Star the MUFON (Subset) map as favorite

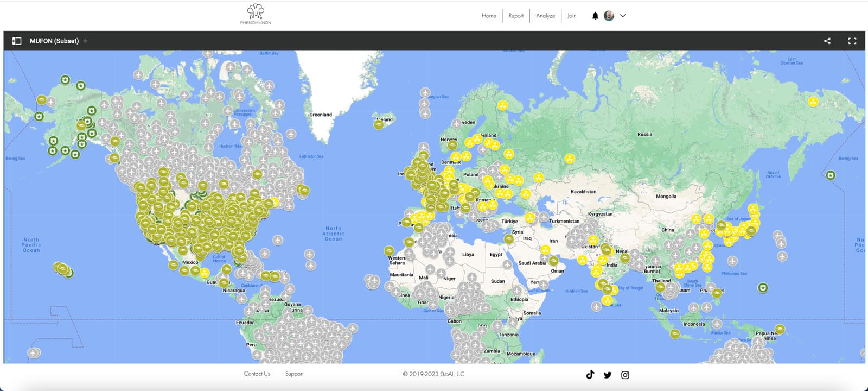click(x=85, y=41)
